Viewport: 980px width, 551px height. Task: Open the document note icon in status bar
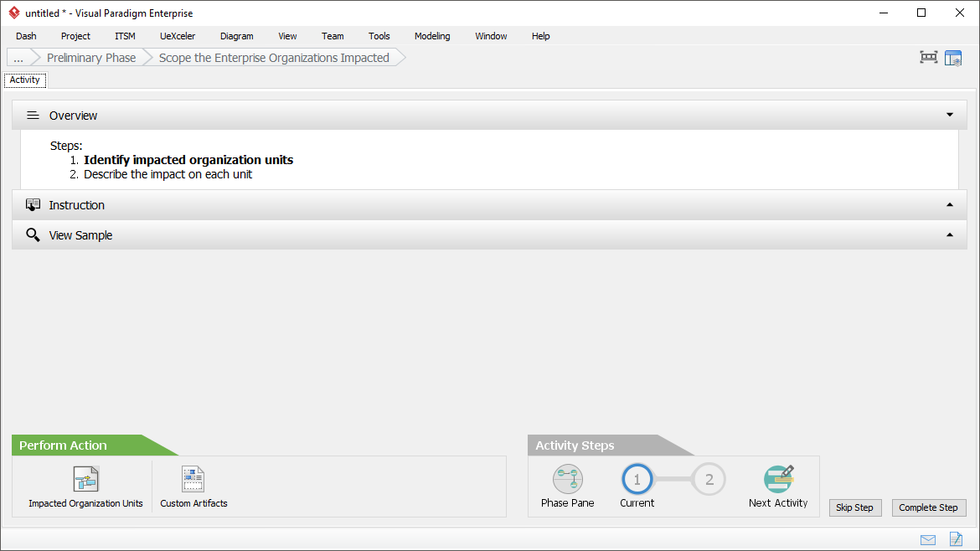tap(956, 539)
